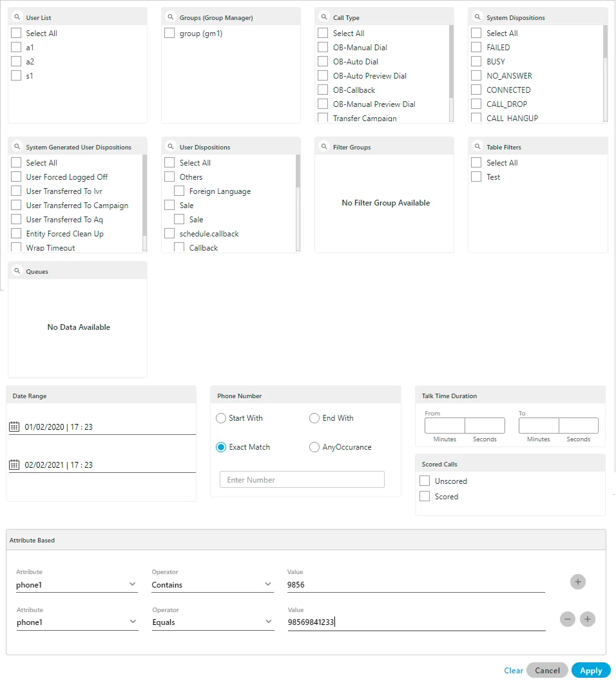This screenshot has height=681, width=616.
Task: Tick User Forced Logged Off checkbox
Action: pyautogui.click(x=16, y=177)
